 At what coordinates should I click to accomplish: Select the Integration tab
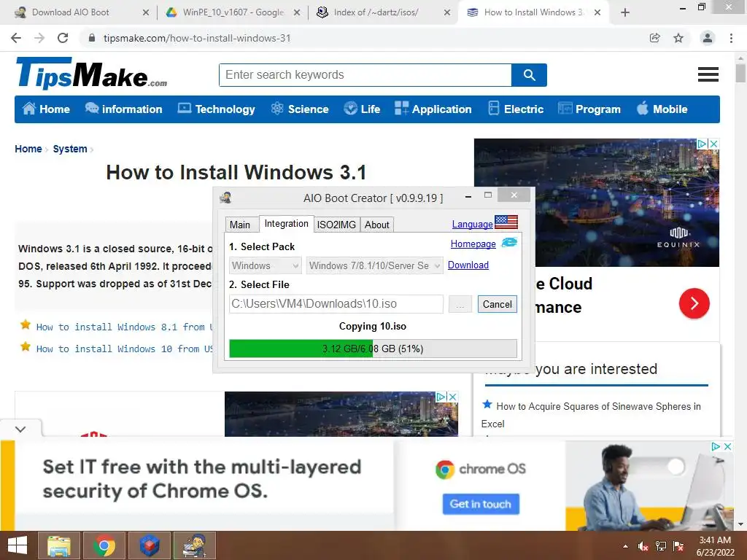pos(286,223)
